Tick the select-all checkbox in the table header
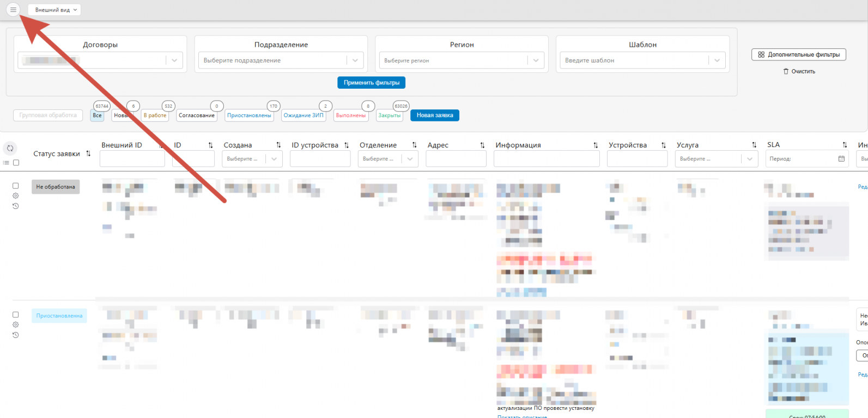The image size is (868, 418). coord(16,163)
